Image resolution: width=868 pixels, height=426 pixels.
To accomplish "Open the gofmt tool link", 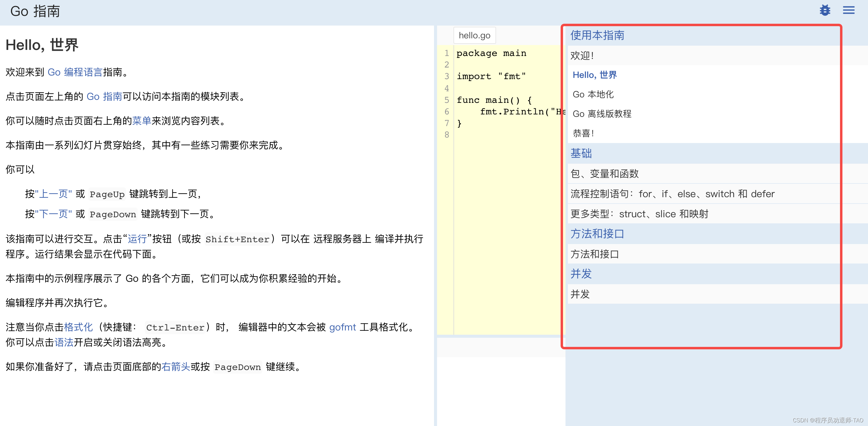I will 342,327.
